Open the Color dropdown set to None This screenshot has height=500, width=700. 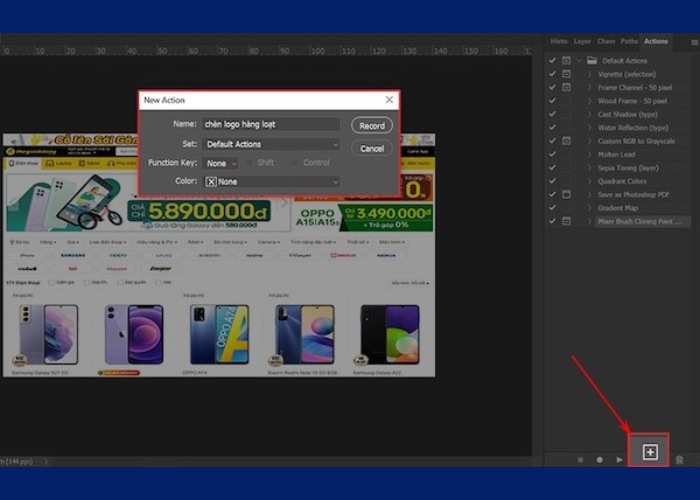click(x=270, y=182)
